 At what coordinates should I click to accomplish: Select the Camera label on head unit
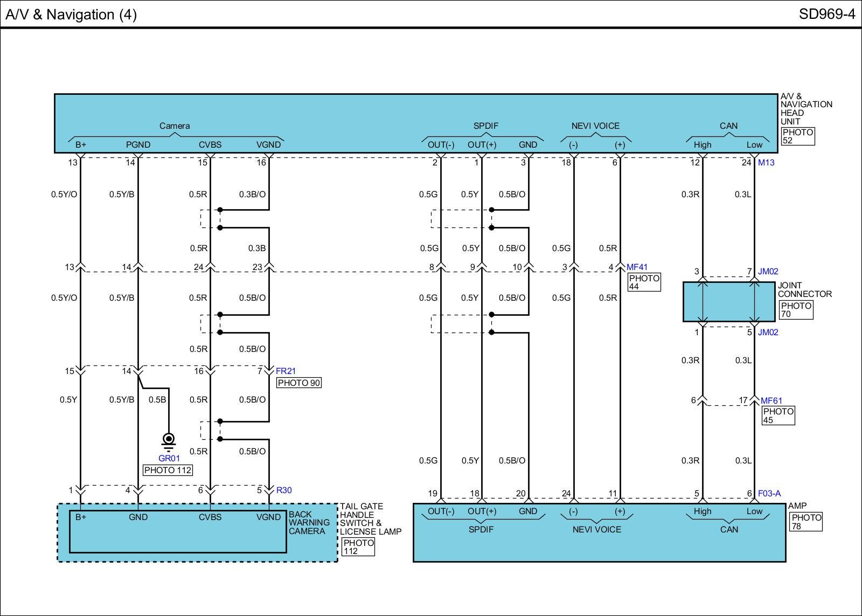click(x=175, y=126)
